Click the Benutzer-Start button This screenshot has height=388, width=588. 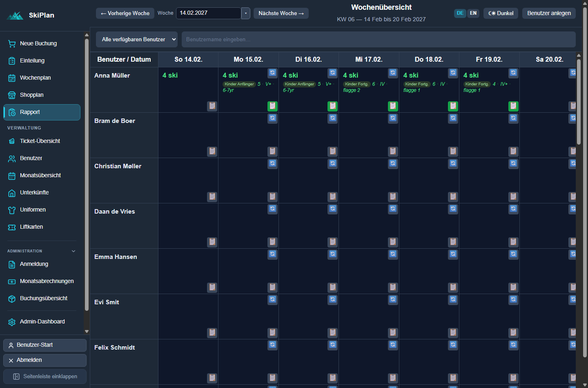click(45, 345)
